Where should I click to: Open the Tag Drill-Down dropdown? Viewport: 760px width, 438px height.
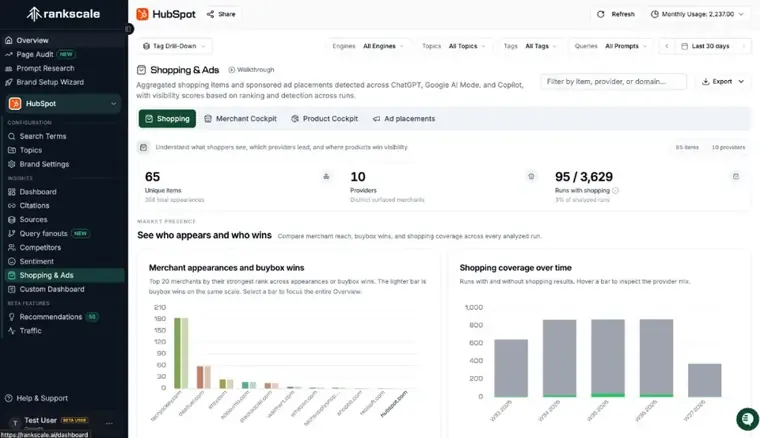(174, 46)
